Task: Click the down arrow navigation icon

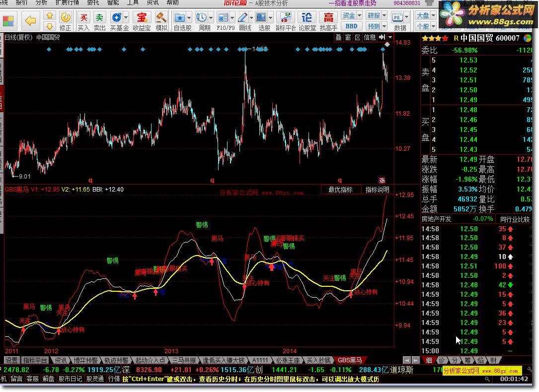Action: [50, 26]
